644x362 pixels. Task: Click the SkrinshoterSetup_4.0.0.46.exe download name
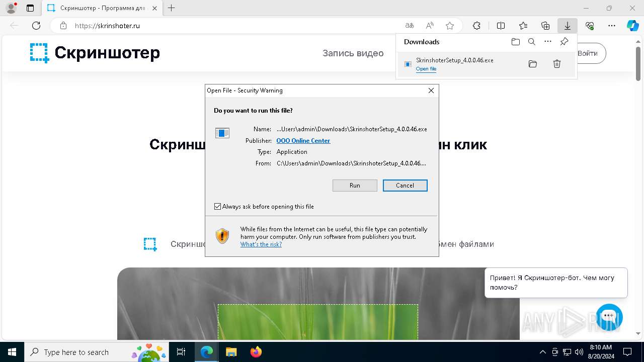click(x=455, y=60)
